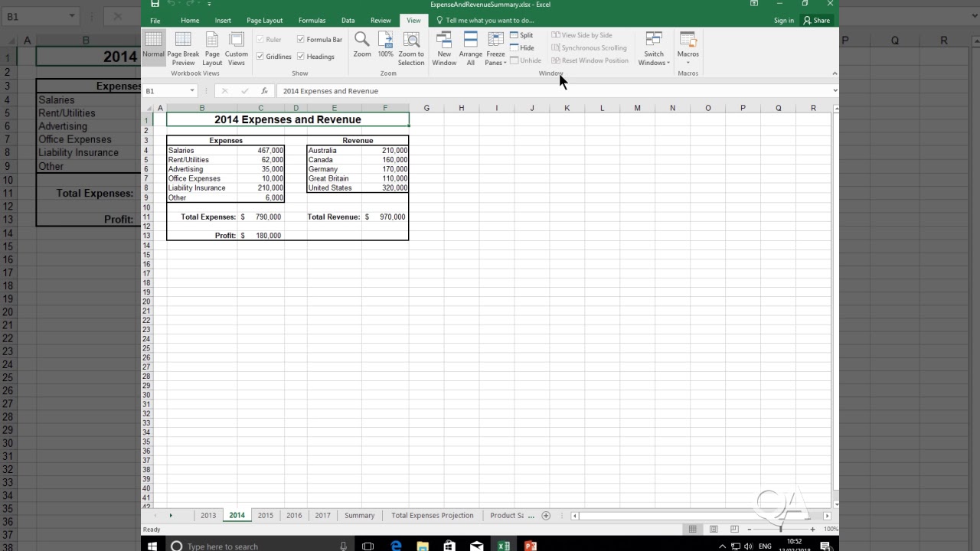Select Total Revenue value 970,000
Image resolution: width=980 pixels, height=551 pixels.
(x=385, y=217)
